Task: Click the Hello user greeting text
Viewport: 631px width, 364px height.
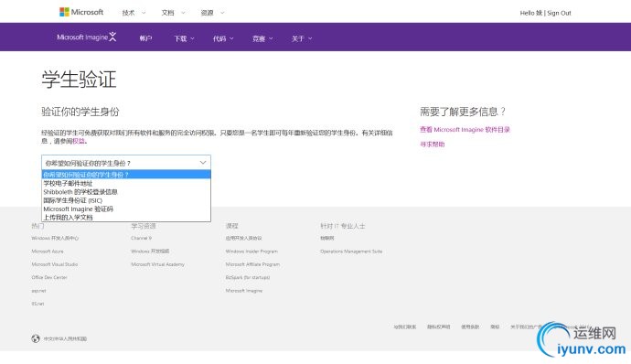Action: coord(531,13)
